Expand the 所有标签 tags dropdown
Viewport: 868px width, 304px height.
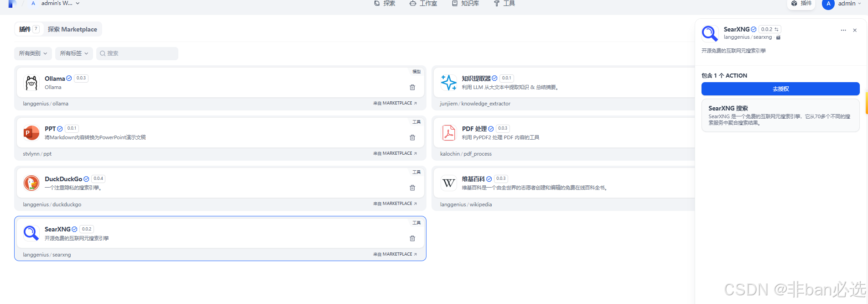coord(74,53)
